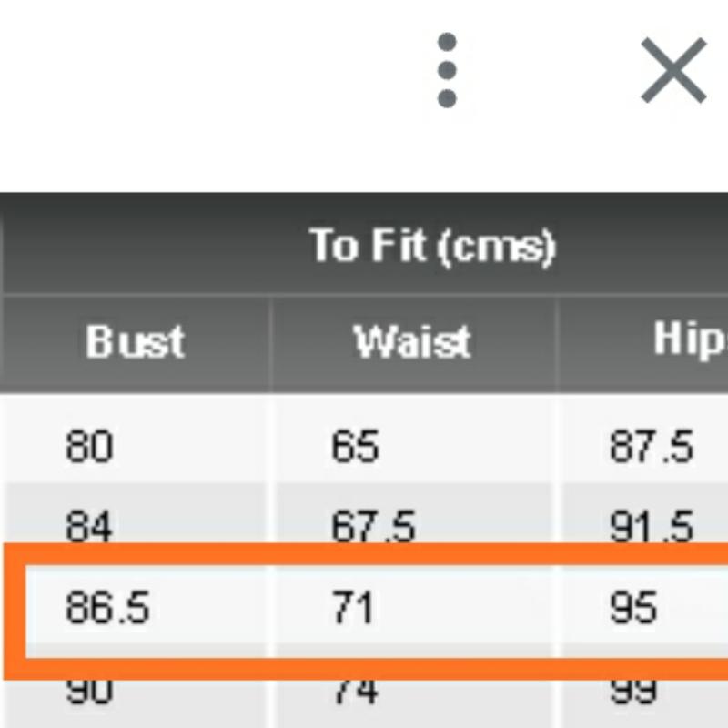Select the Bust column header
The width and height of the screenshot is (728, 728).
tap(135, 342)
